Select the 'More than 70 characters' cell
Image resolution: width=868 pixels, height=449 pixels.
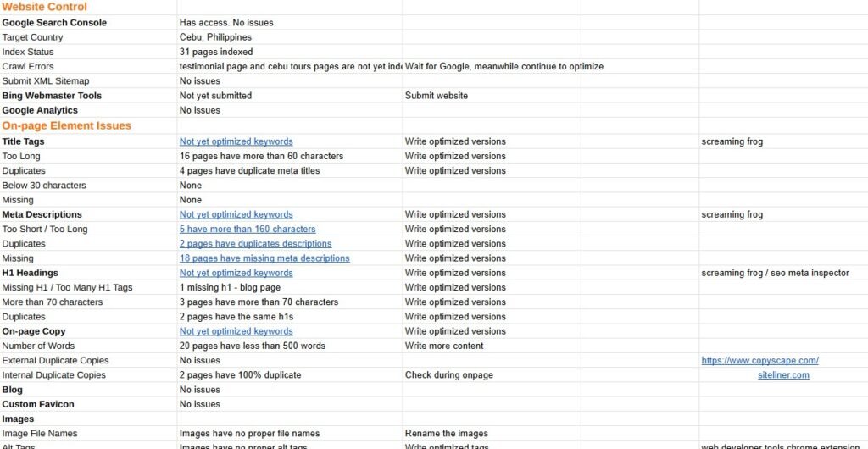(88, 302)
